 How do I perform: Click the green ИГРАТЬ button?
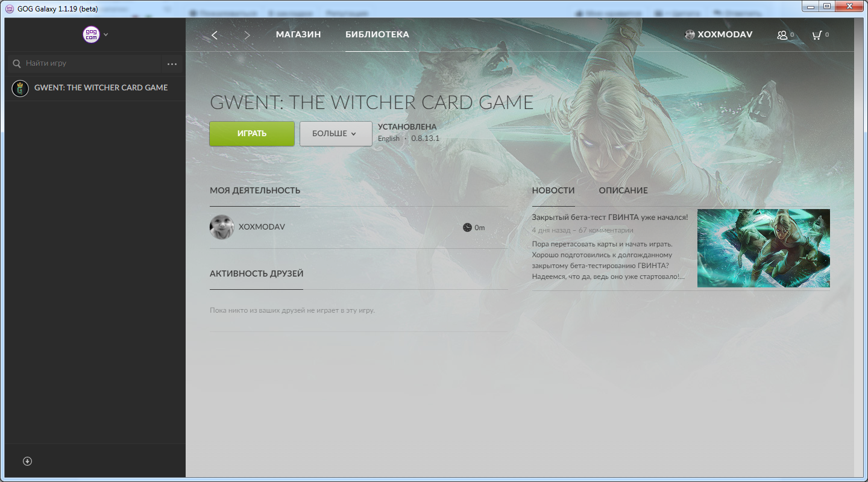tap(252, 134)
